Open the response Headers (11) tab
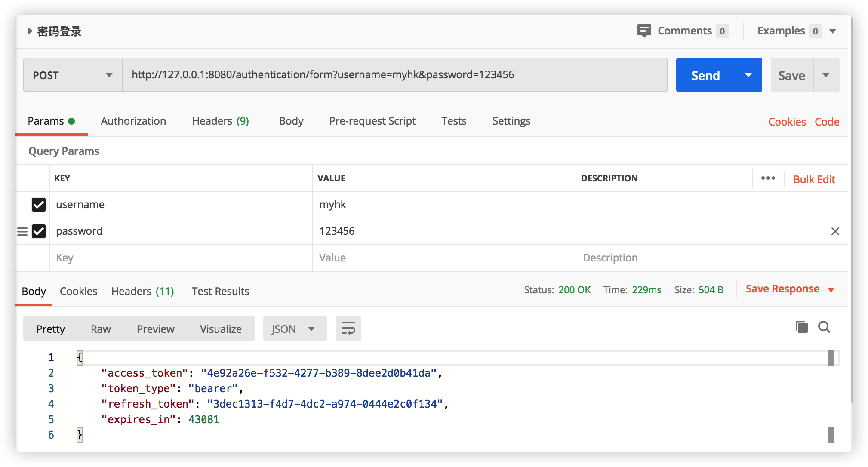Viewport: 868px width, 467px height. (x=142, y=292)
